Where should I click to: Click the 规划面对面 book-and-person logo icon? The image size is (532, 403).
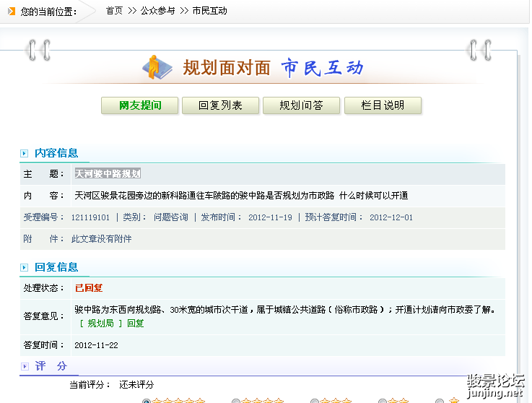[157, 68]
